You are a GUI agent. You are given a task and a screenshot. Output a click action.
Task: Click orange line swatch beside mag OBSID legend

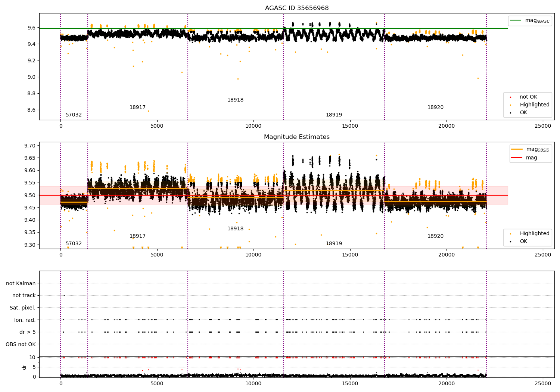click(x=517, y=149)
